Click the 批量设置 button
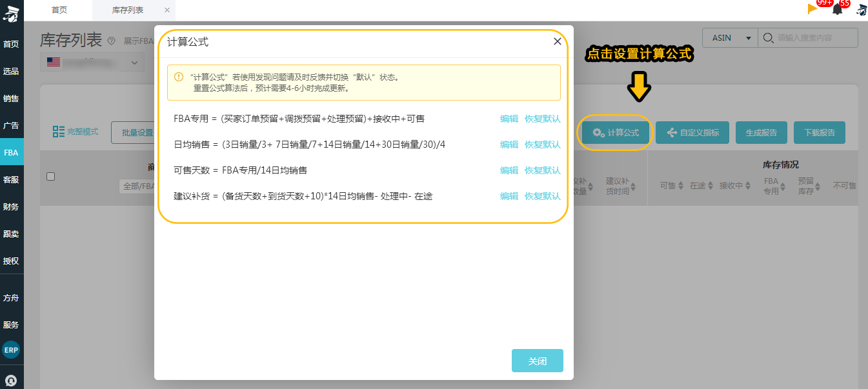Screen dimensions: 868x389 [132, 132]
